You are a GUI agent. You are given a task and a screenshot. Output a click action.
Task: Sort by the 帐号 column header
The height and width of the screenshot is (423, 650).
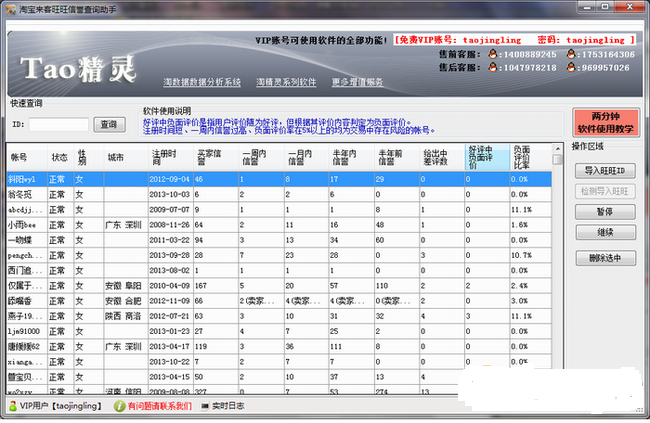pyautogui.click(x=27, y=157)
